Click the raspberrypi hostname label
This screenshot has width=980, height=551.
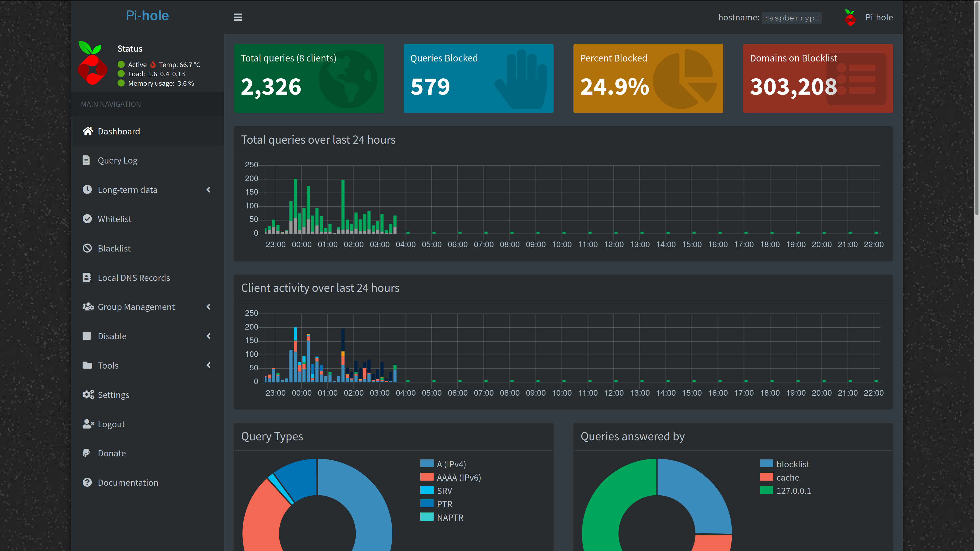(x=791, y=18)
